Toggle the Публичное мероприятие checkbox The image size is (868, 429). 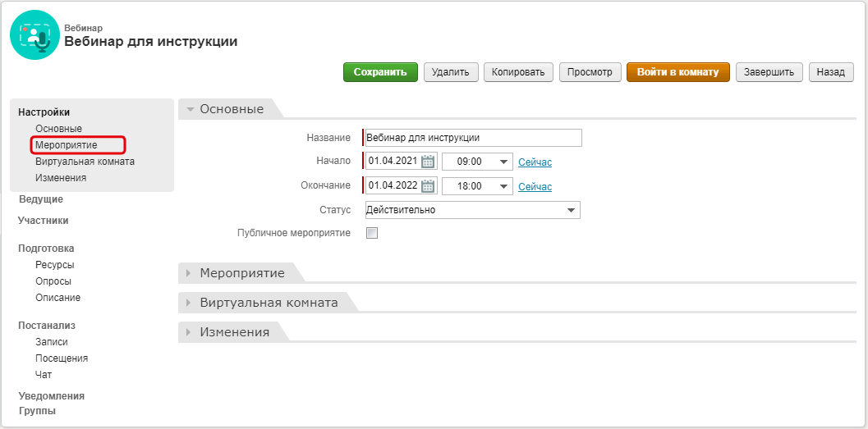pyautogui.click(x=372, y=233)
